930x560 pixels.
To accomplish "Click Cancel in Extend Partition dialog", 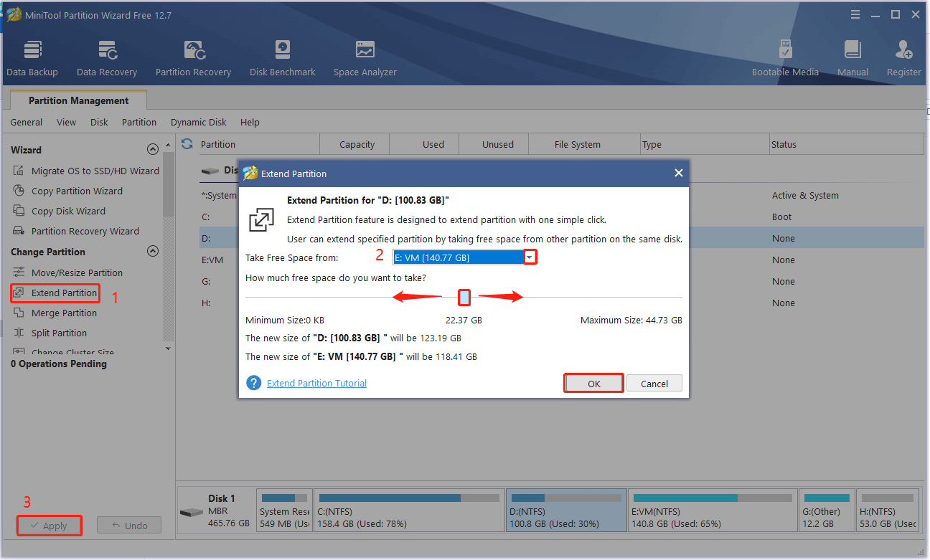I will [654, 384].
